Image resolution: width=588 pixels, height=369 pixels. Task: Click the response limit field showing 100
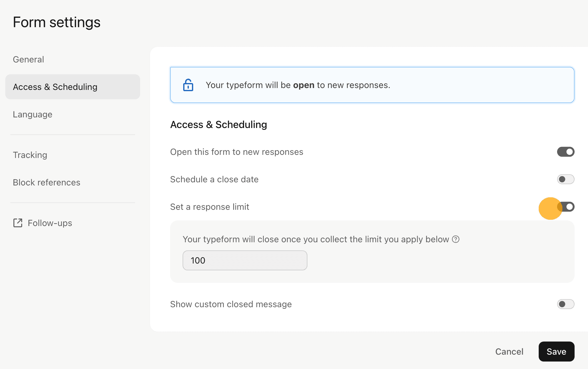coord(245,260)
